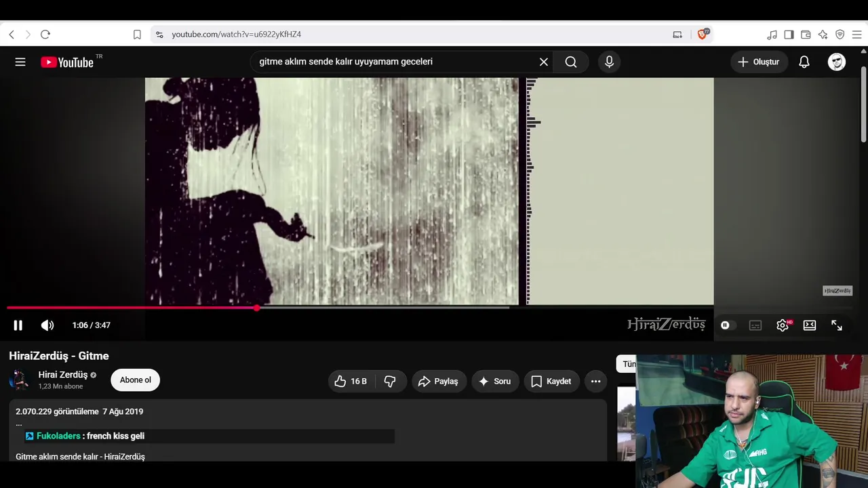Click the description line Gitme aklım sende kalır
Image resolution: width=868 pixels, height=488 pixels.
[80, 457]
